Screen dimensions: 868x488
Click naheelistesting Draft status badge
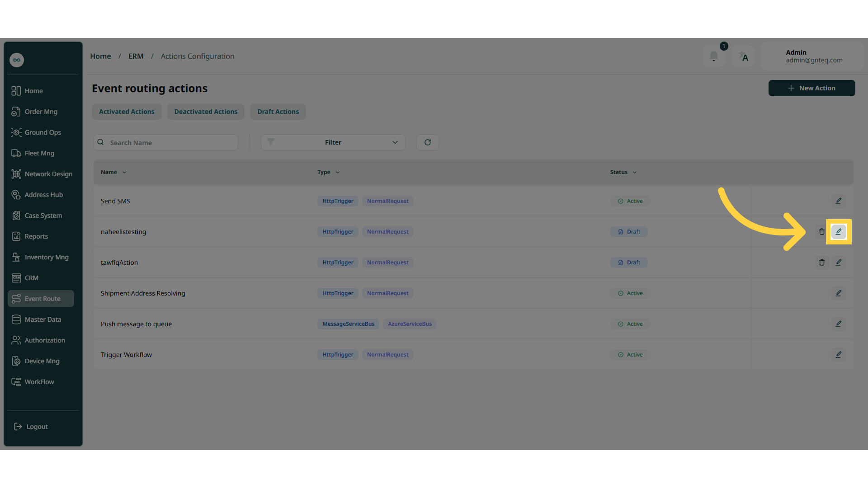629,232
